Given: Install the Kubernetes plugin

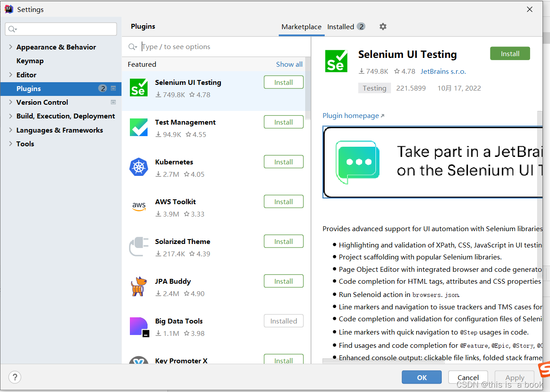Looking at the screenshot, I should pos(284,162).
